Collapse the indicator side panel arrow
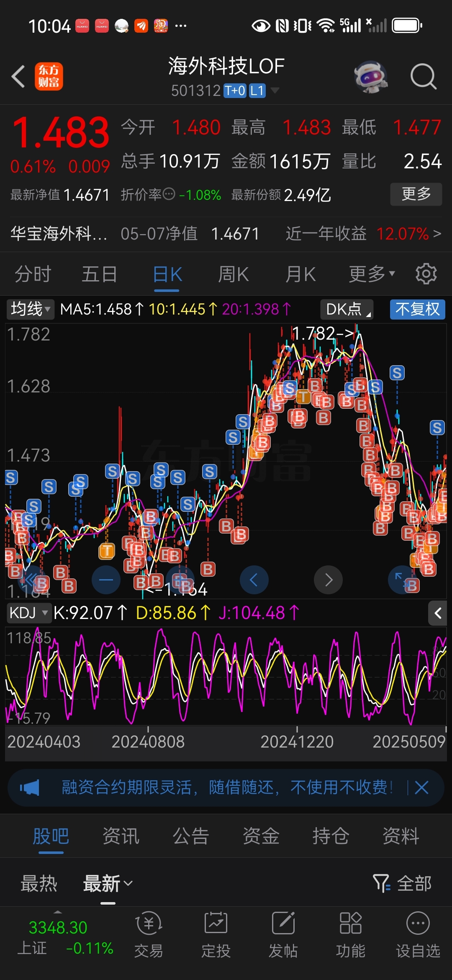 [x=438, y=614]
